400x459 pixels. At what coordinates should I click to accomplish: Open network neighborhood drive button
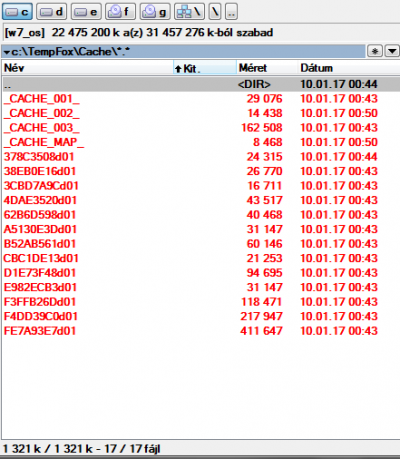(x=189, y=12)
